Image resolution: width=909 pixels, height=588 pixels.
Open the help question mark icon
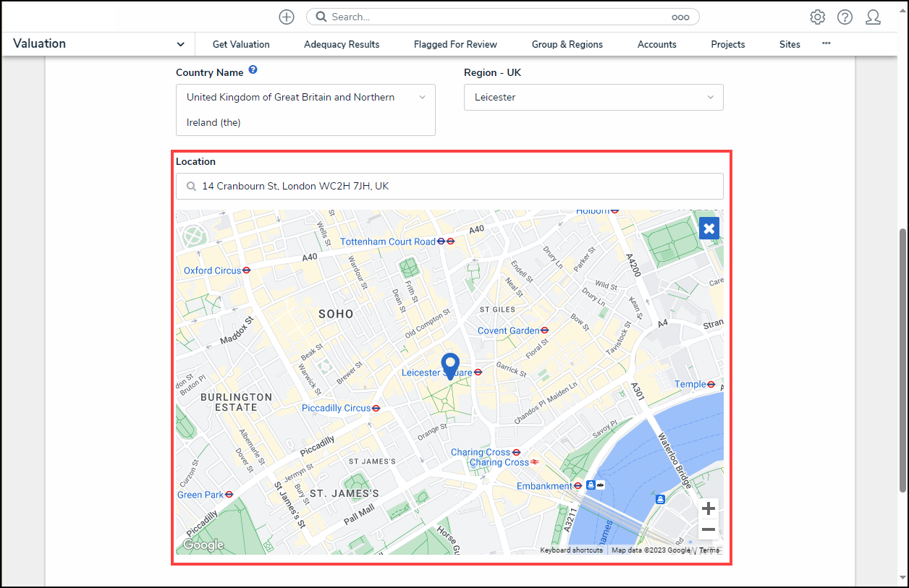point(845,17)
